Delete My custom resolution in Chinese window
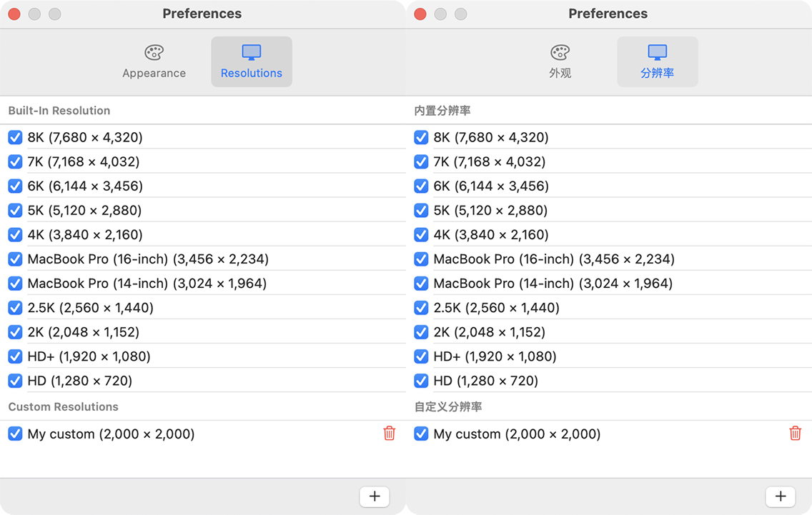The width and height of the screenshot is (812, 515). point(796,434)
